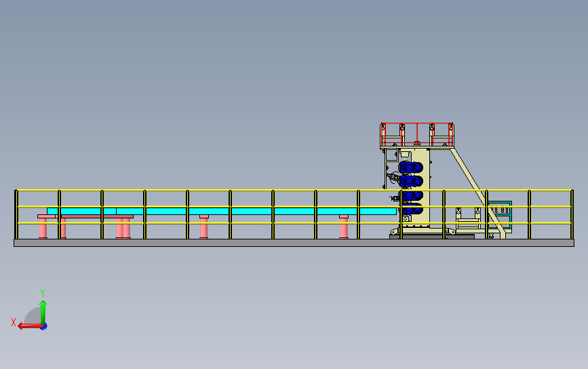The height and width of the screenshot is (369, 588).
Task: Click the blue Z axis dot at triad origin
Action: click(x=44, y=327)
